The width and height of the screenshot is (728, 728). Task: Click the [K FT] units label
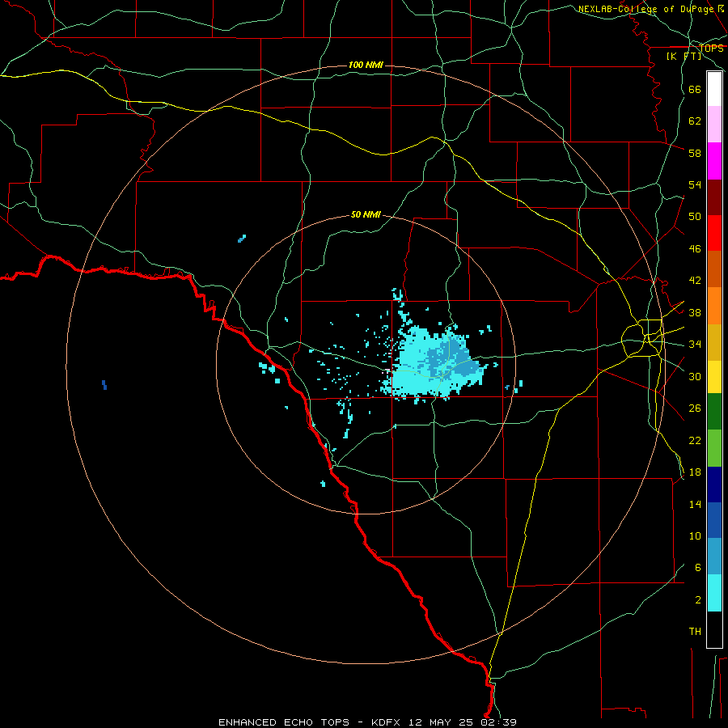point(684,56)
